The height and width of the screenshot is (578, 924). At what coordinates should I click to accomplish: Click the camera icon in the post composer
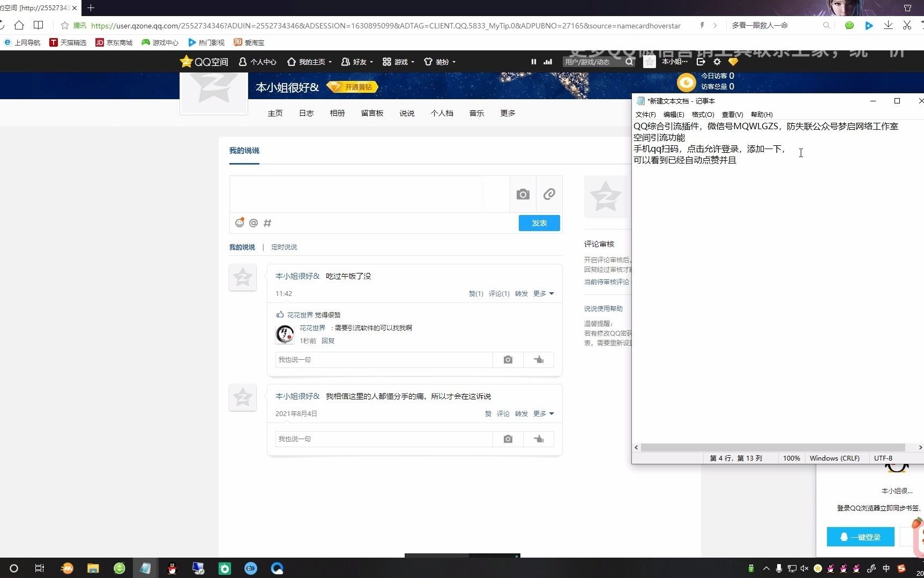pos(523,195)
